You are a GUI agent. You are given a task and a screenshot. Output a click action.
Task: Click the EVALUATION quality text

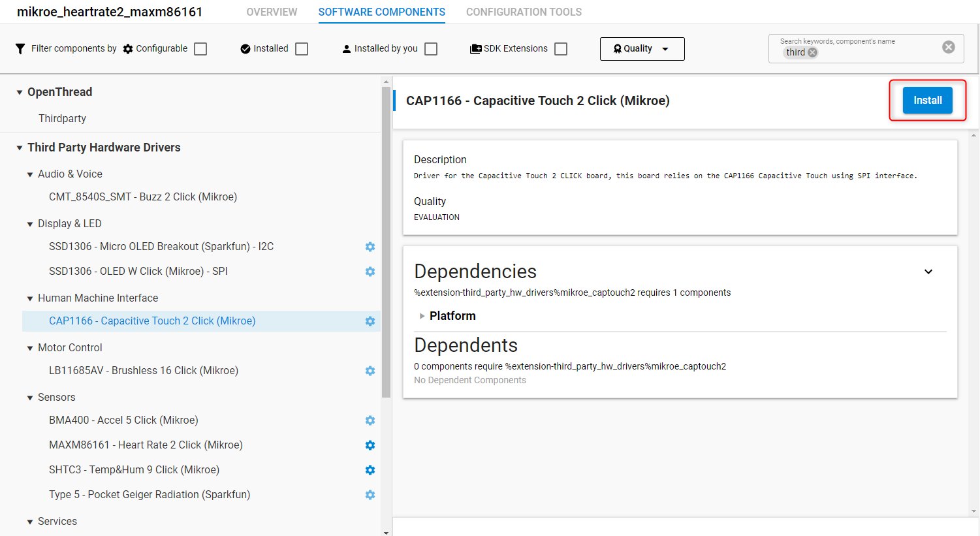[x=437, y=217]
